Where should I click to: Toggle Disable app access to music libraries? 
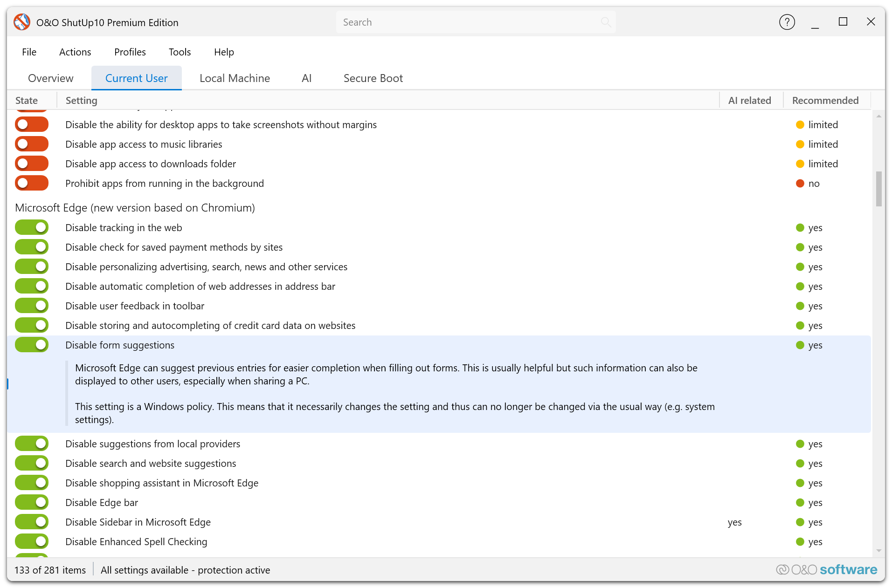click(32, 144)
